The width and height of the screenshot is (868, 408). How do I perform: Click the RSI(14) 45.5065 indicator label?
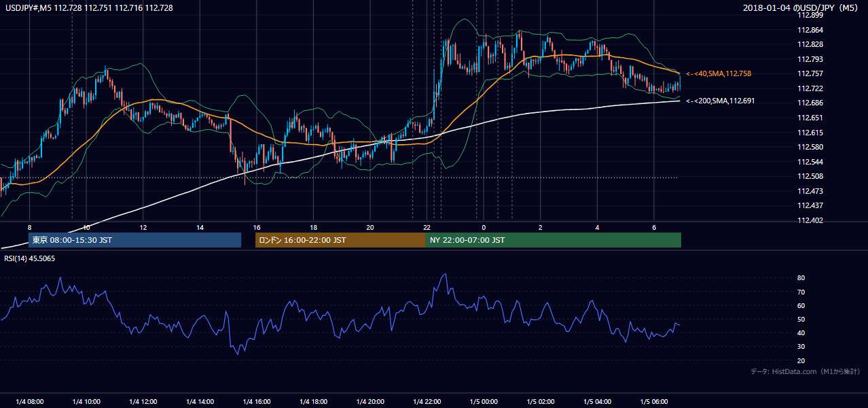(30, 259)
